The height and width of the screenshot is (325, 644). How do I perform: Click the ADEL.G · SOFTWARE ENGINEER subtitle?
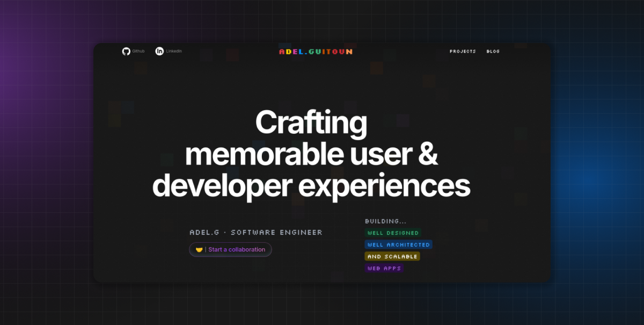point(256,233)
